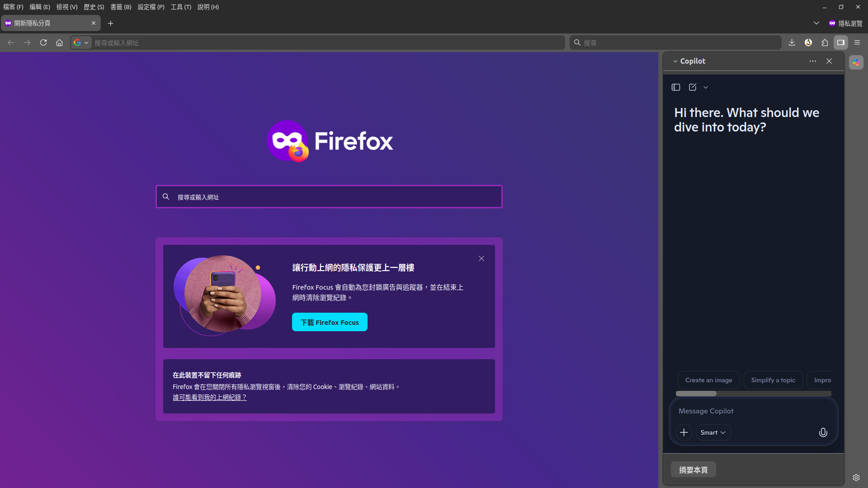Open the Google search engine selector

(x=81, y=42)
